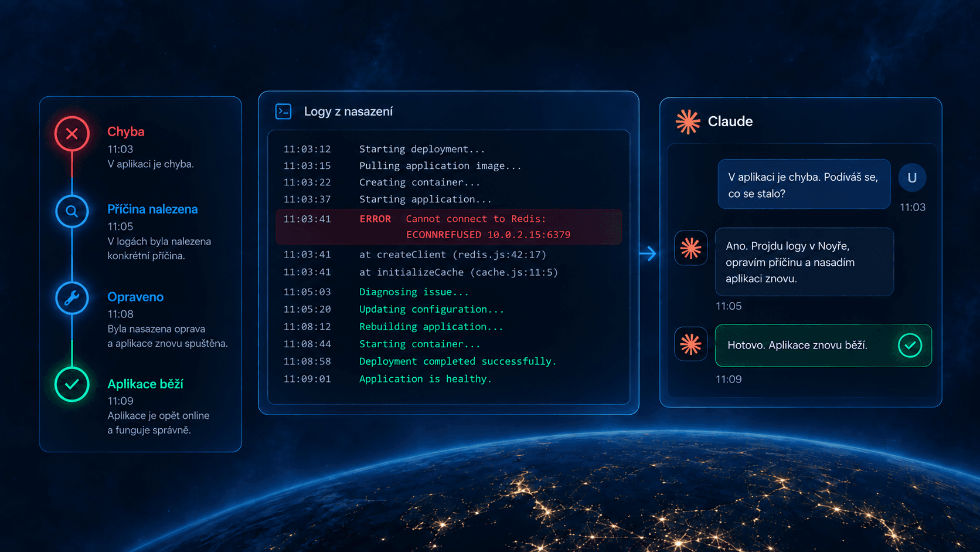Select the text "Cannot connect to Redis:"
The height and width of the screenshot is (552, 980).
[476, 219]
